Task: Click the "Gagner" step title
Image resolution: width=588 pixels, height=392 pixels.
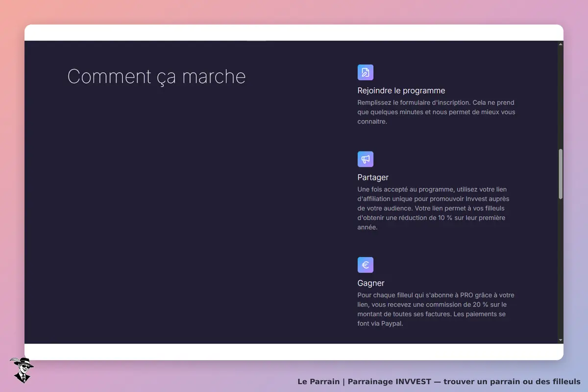Action: pos(371,283)
